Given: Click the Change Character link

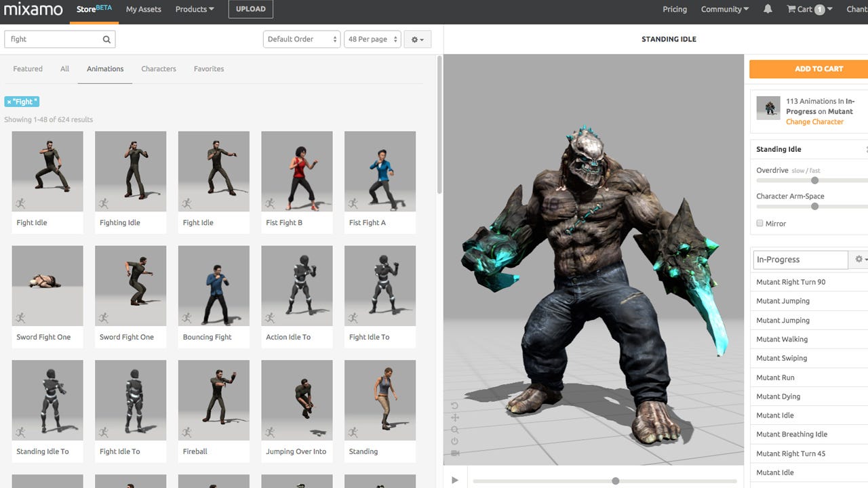Looking at the screenshot, I should click(x=814, y=122).
